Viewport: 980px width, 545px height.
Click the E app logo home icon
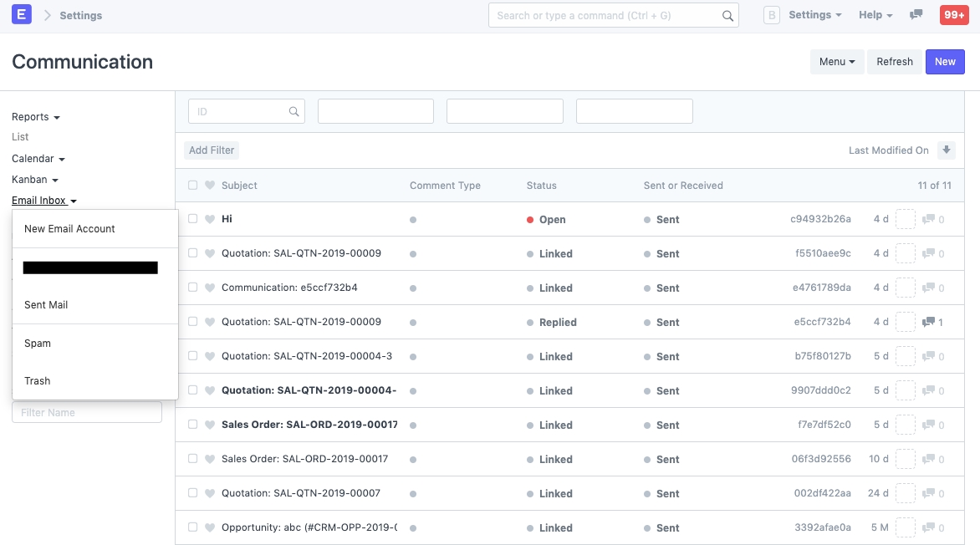(22, 15)
